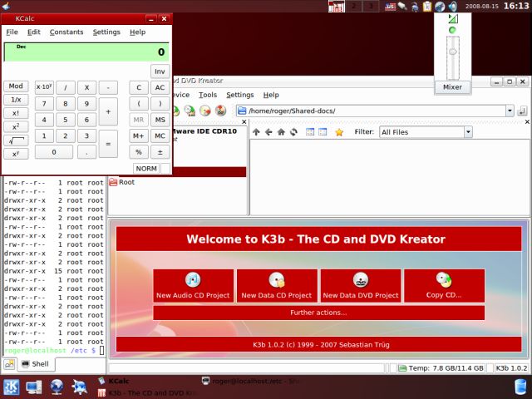Expand the Filter All Files dropdown

pyautogui.click(x=468, y=132)
